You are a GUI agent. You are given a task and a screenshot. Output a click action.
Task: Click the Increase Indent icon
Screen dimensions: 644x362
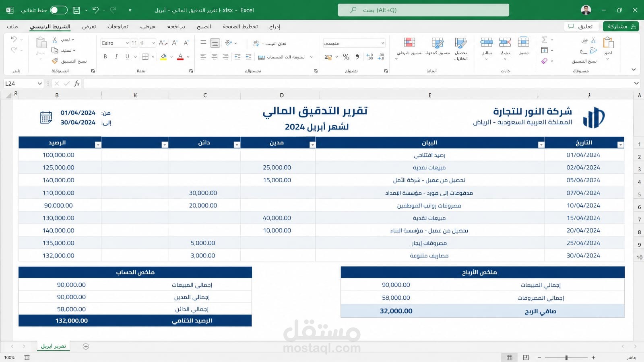pos(248,57)
